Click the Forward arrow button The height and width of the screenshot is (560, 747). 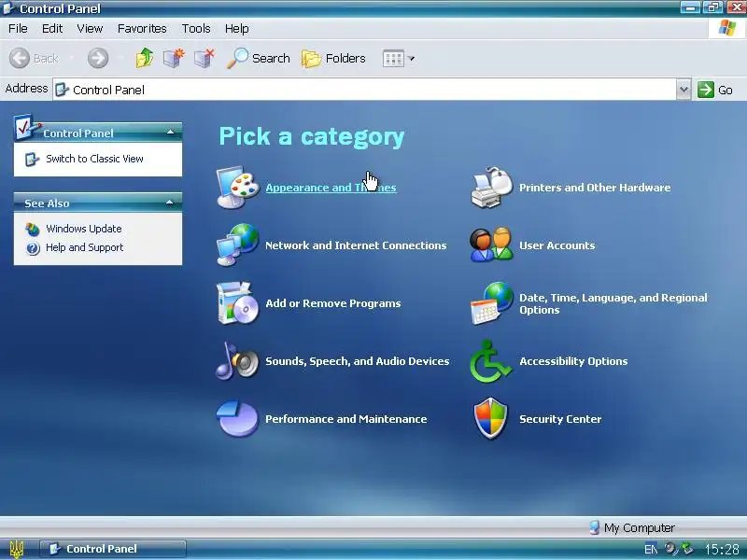coord(98,59)
